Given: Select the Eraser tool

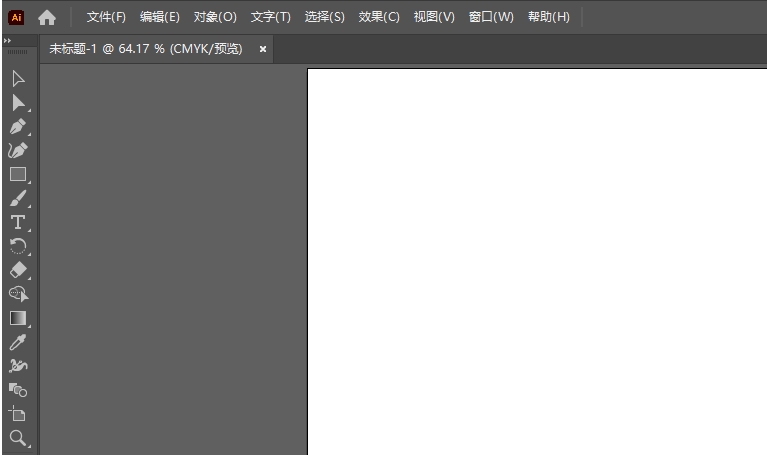Looking at the screenshot, I should 18,270.
